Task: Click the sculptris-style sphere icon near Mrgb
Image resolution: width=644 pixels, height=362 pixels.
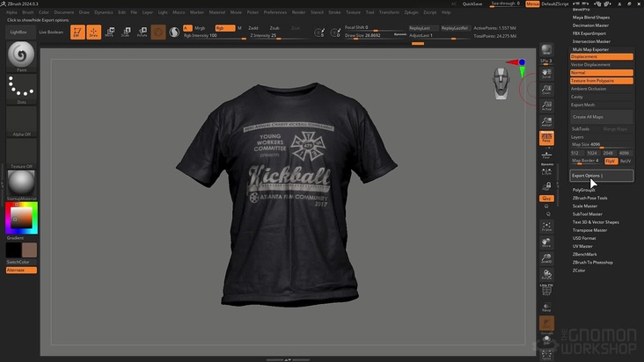Action: point(174,32)
